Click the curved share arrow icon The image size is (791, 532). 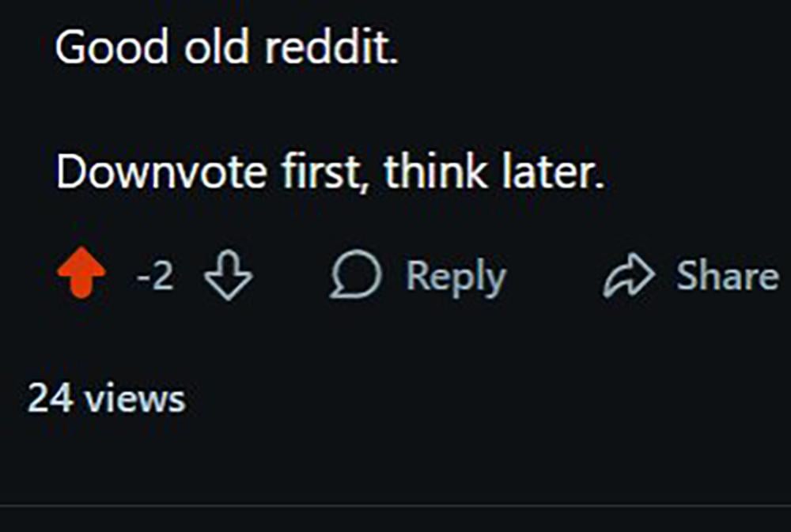tap(629, 277)
